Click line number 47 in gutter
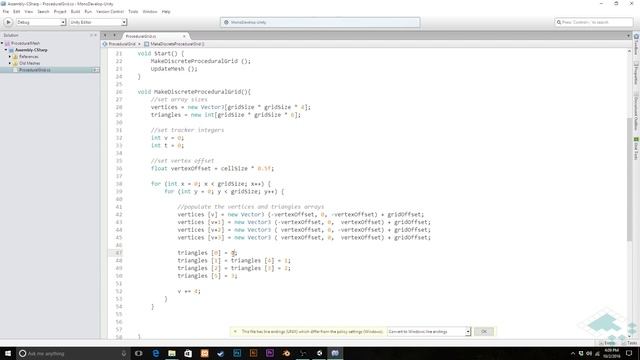This screenshot has width=640, height=360. tap(118, 253)
